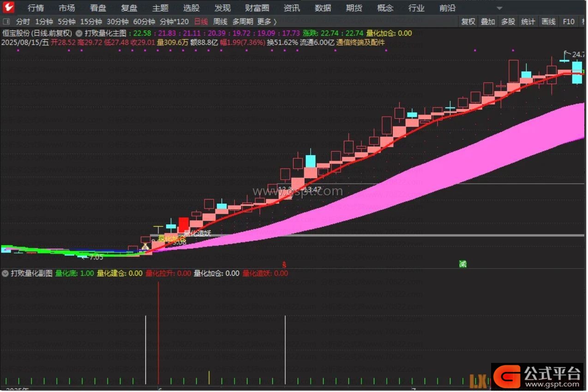Click the yellow signal bar in sub-chart
Screen dimensions: 588x392
(209, 377)
